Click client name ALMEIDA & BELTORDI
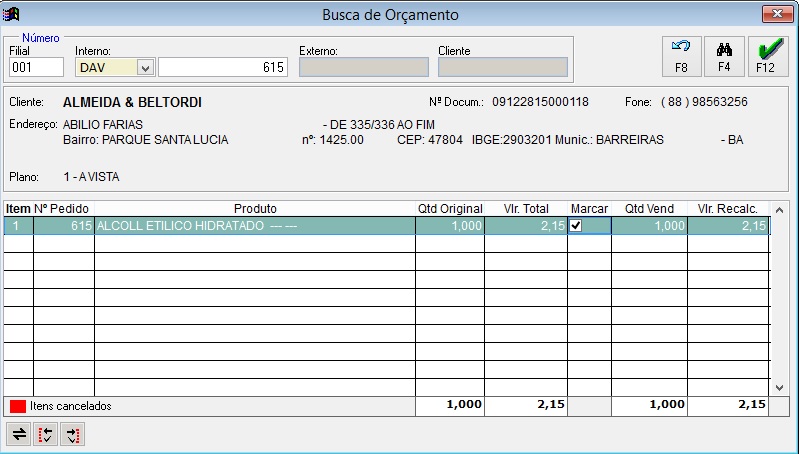The height and width of the screenshot is (454, 799). point(132,102)
